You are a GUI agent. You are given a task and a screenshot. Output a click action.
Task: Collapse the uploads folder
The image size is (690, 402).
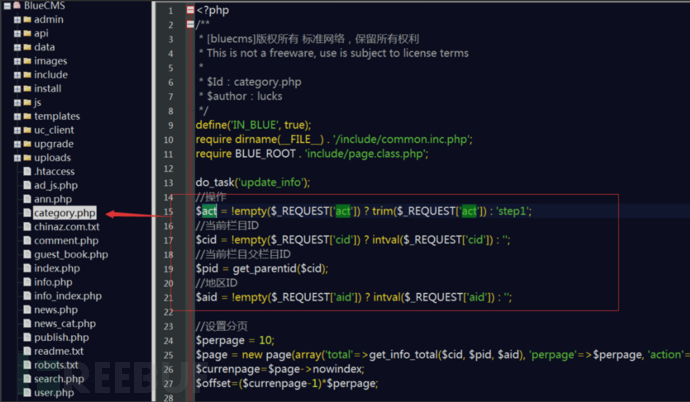pos(15,158)
